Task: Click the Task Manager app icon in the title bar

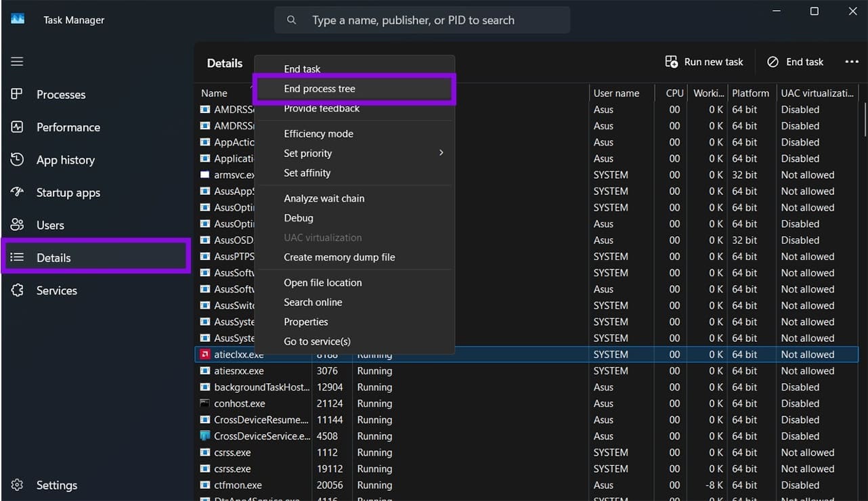Action: [18, 20]
